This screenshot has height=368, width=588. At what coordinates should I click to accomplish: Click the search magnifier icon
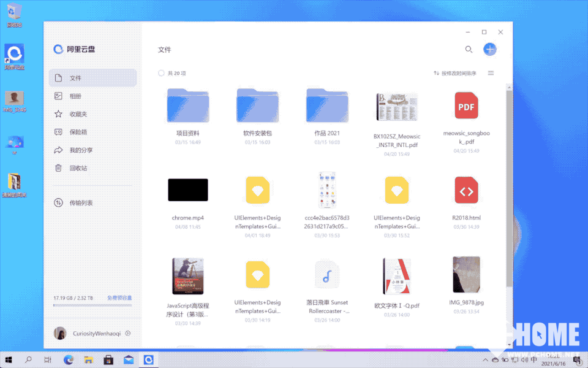tap(469, 49)
